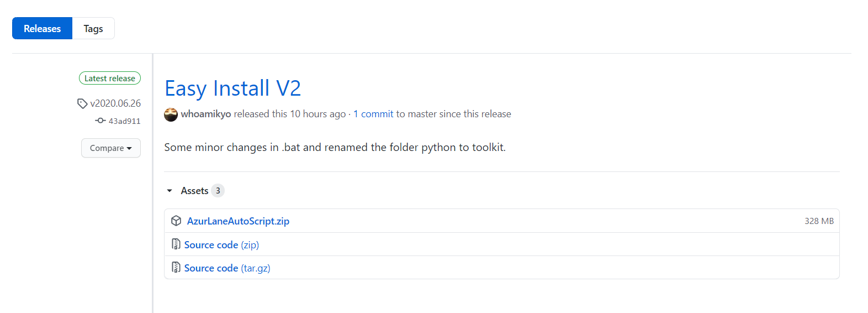
Task: Collapse the Assets section triangle
Action: pos(170,191)
